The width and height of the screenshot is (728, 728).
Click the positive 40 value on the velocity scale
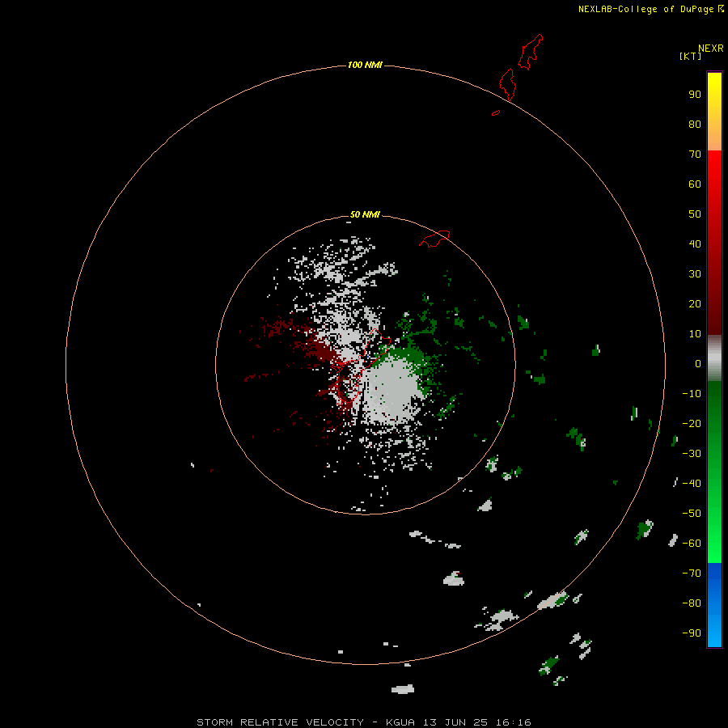695,243
